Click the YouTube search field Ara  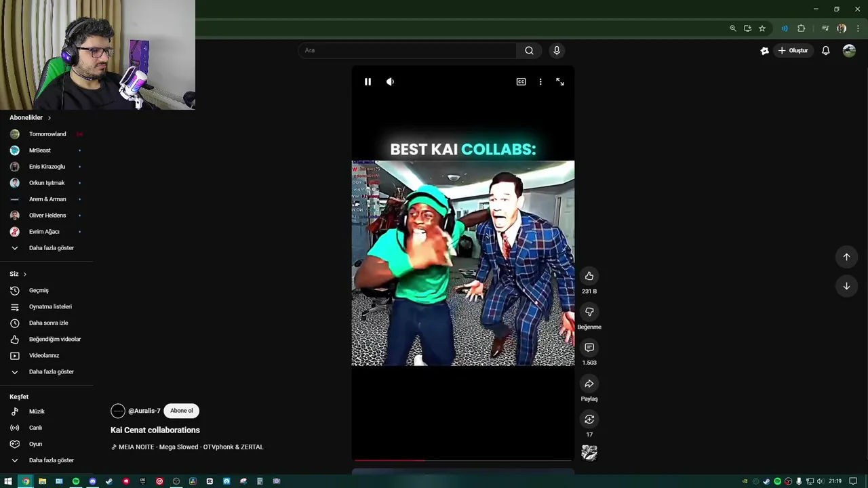click(x=407, y=50)
